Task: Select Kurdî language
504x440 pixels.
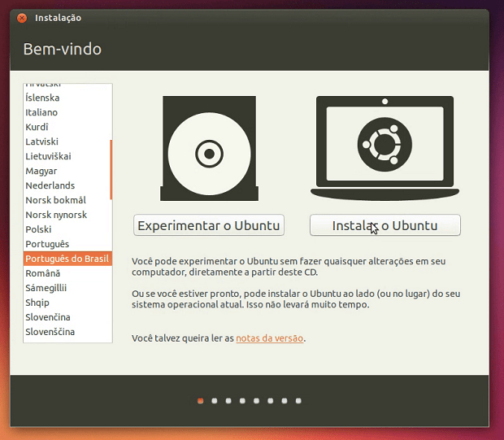Action: [67, 127]
